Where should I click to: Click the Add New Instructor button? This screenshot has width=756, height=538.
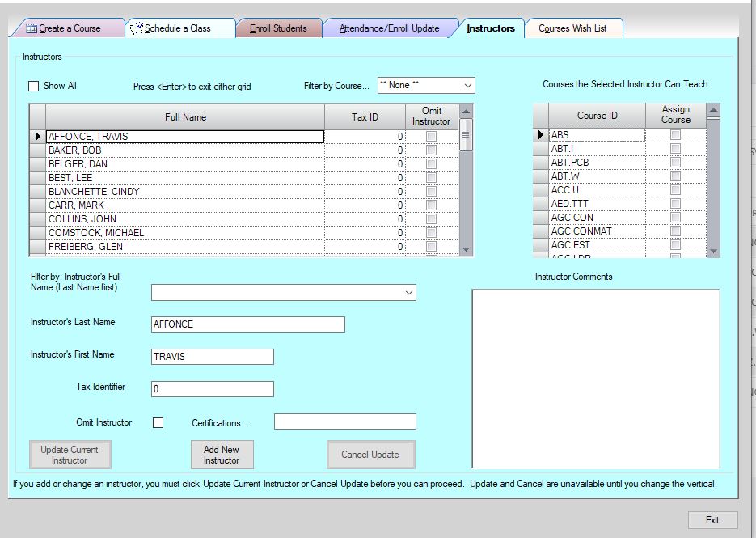pyautogui.click(x=221, y=455)
